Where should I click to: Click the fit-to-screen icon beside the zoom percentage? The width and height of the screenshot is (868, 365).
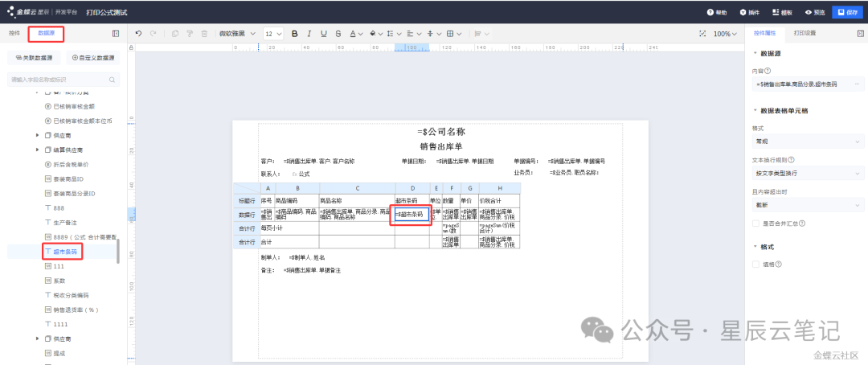coord(702,34)
